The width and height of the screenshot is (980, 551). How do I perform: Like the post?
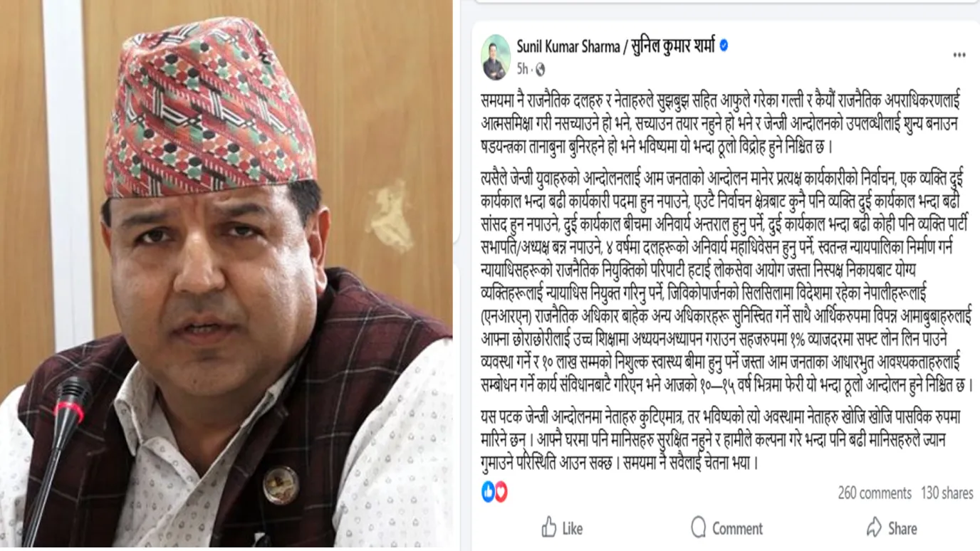[x=563, y=528]
